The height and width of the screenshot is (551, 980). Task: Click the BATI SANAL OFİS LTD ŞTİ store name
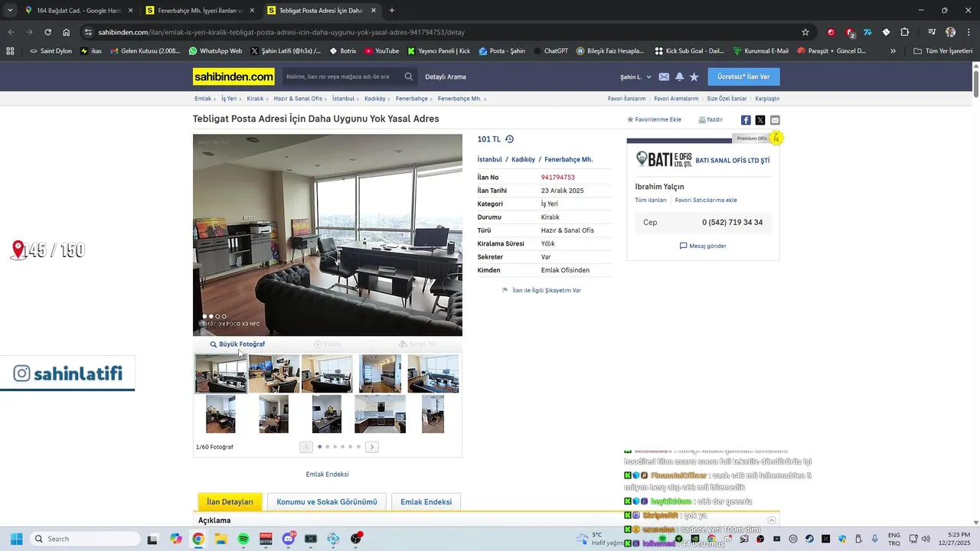[733, 161]
